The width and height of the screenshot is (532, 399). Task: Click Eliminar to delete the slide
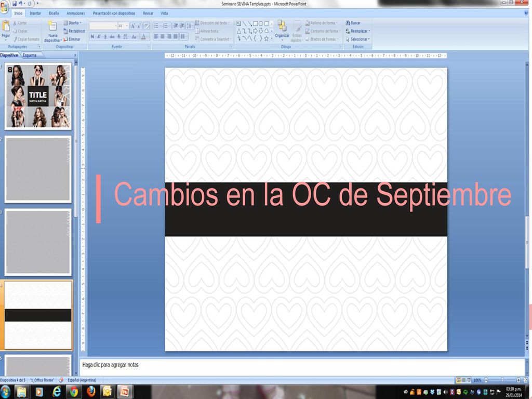pos(72,39)
